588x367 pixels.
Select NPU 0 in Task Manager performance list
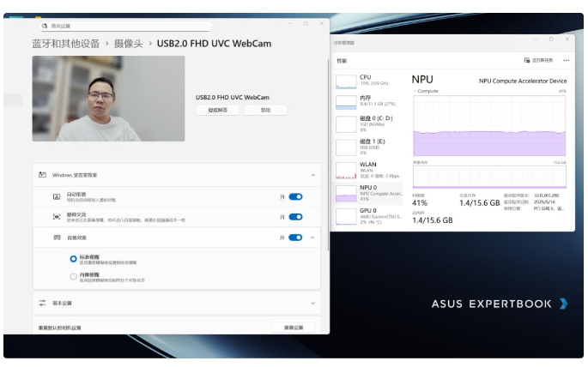click(x=369, y=193)
